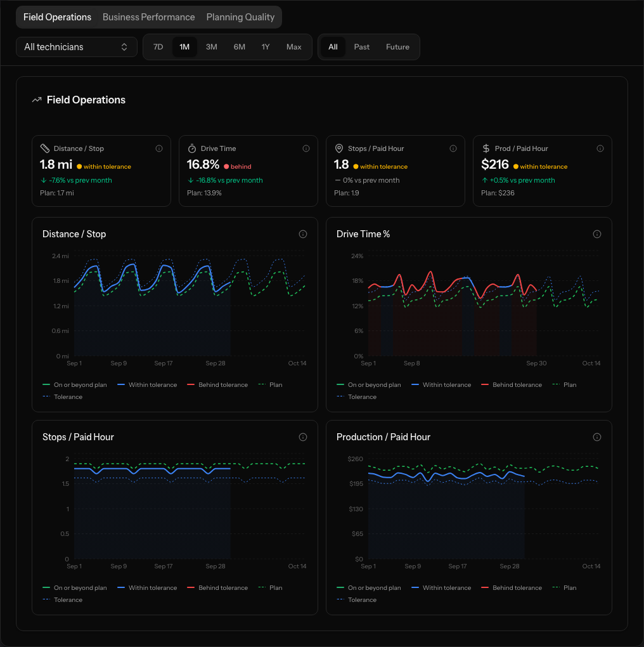The width and height of the screenshot is (644, 647).
Task: Toggle On or beyond plan in Stops chart legend
Action: [75, 587]
